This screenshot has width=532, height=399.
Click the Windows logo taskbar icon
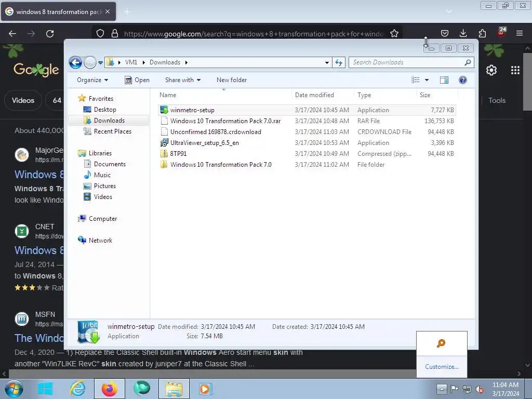[x=45, y=389]
